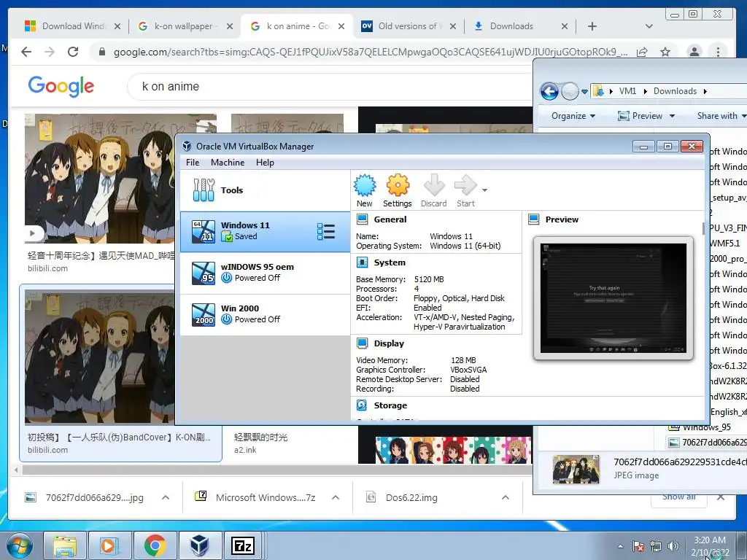Open Chrome three-dot menu
Viewport: 747px width, 560px height.
pyautogui.click(x=718, y=52)
